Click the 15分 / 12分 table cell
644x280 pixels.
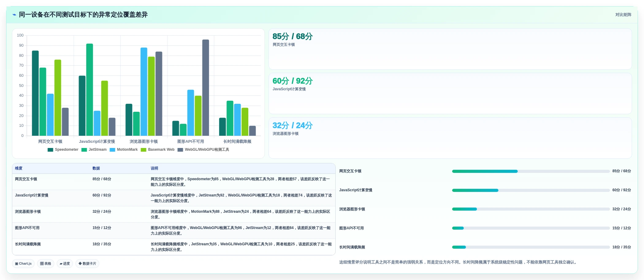[x=102, y=228]
